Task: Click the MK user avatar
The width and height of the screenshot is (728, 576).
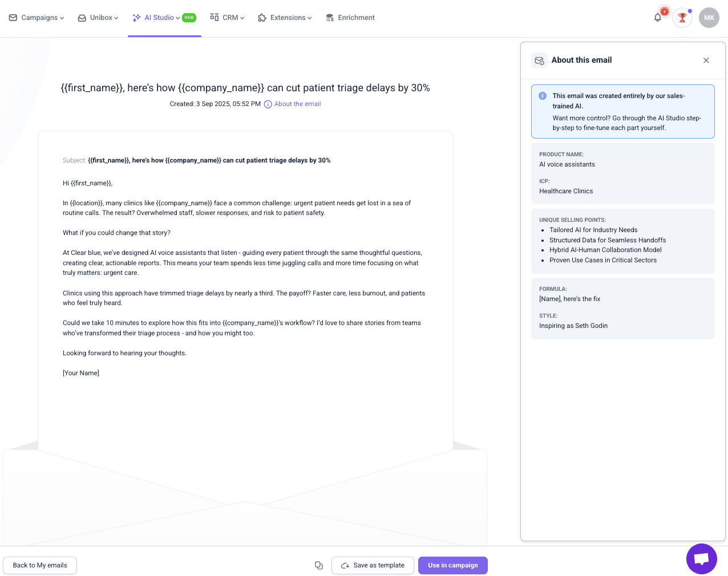Action: coord(709,18)
